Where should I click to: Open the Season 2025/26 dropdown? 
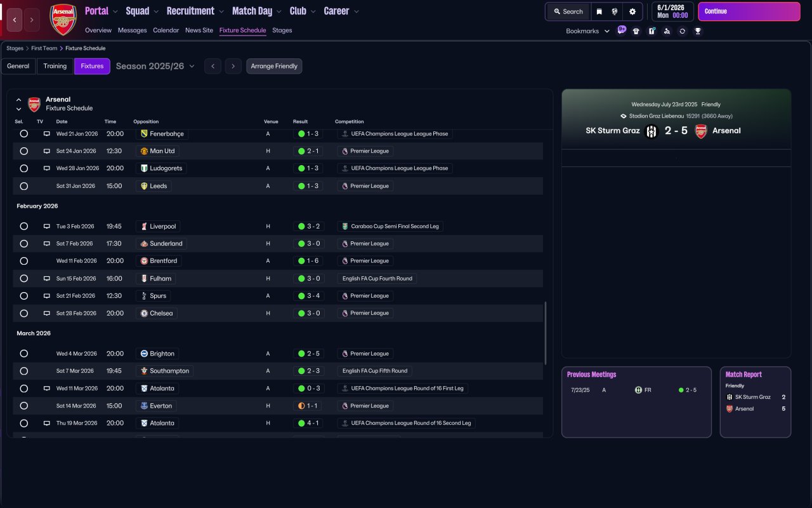(155, 66)
